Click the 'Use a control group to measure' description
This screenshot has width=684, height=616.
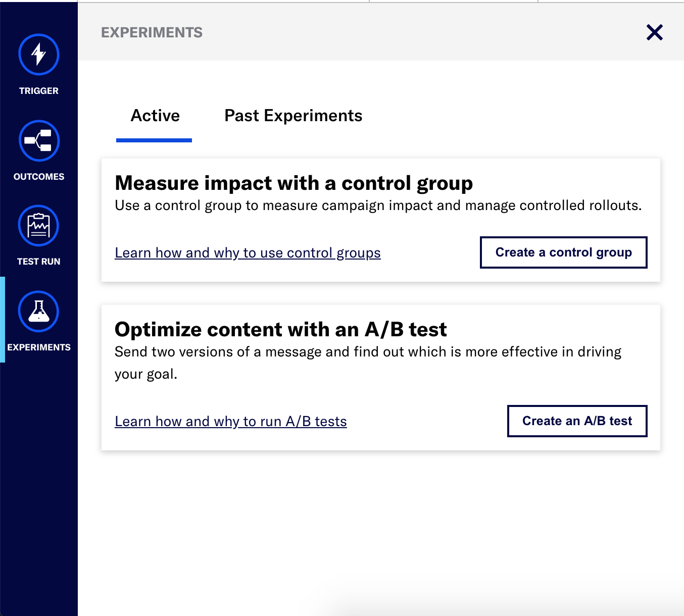pos(378,206)
